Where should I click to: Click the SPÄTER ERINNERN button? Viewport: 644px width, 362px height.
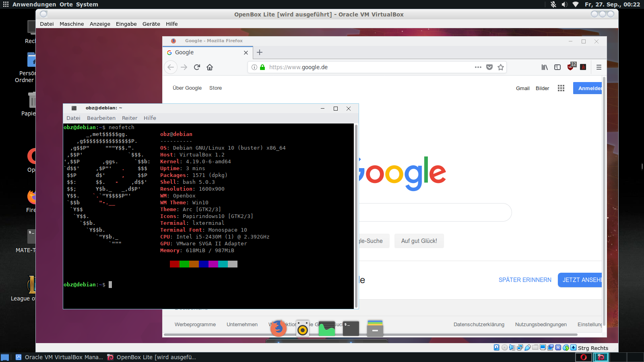click(525, 280)
